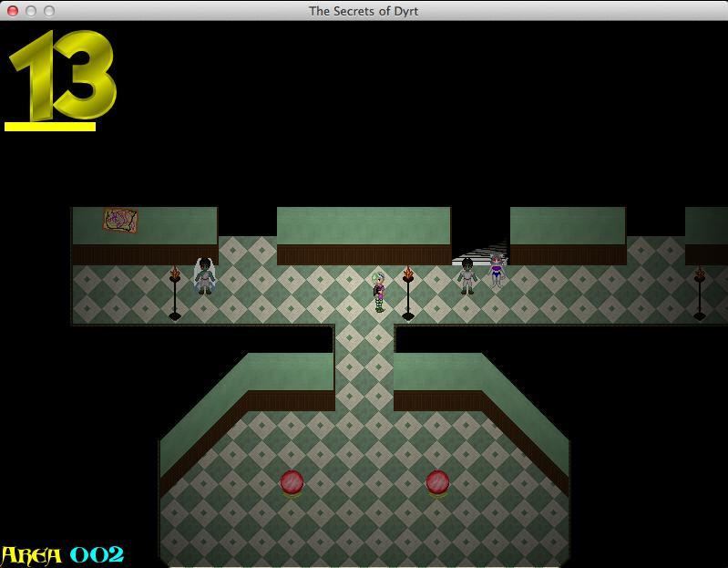Image resolution: width=728 pixels, height=568 pixels.
Task: Click the map painting on the wall
Action: pyautogui.click(x=120, y=220)
